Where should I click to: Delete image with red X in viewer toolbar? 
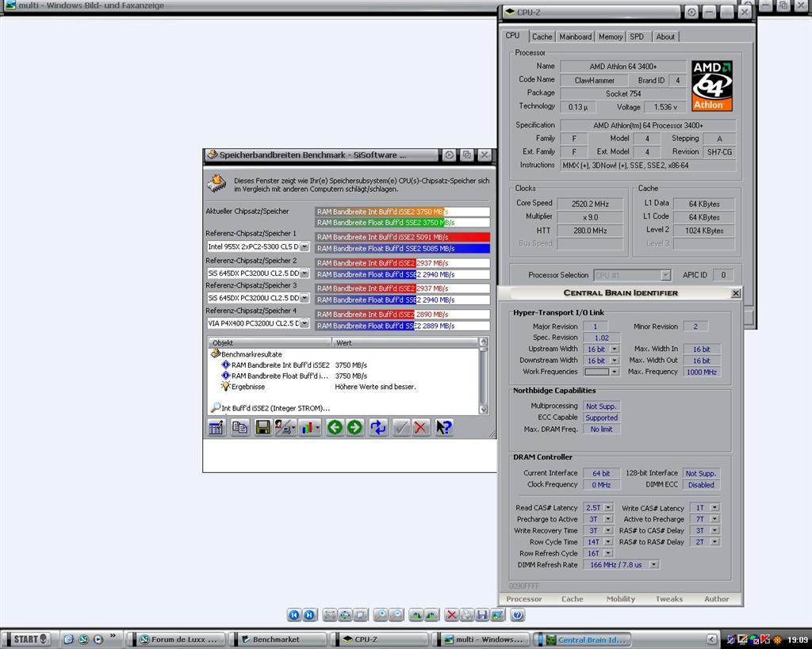451,615
